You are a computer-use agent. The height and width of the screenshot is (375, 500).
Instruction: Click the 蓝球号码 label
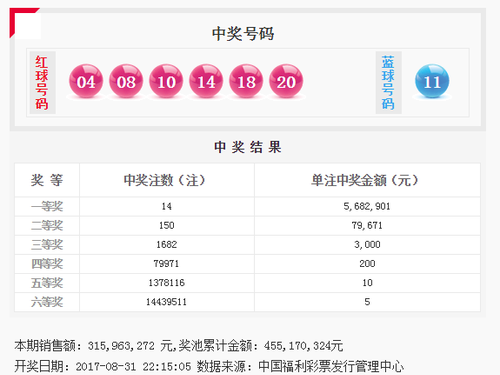[x=388, y=83]
